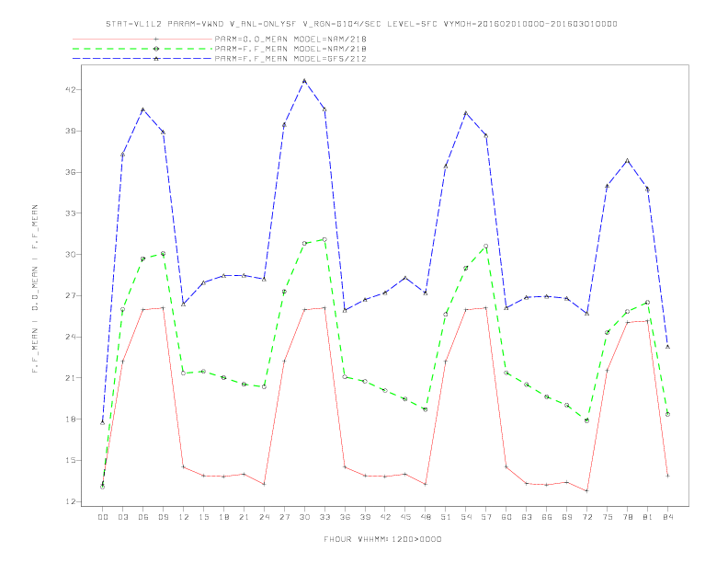The width and height of the screenshot is (728, 563).
Task: Click the y-axis tick label 39
Action: [70, 131]
